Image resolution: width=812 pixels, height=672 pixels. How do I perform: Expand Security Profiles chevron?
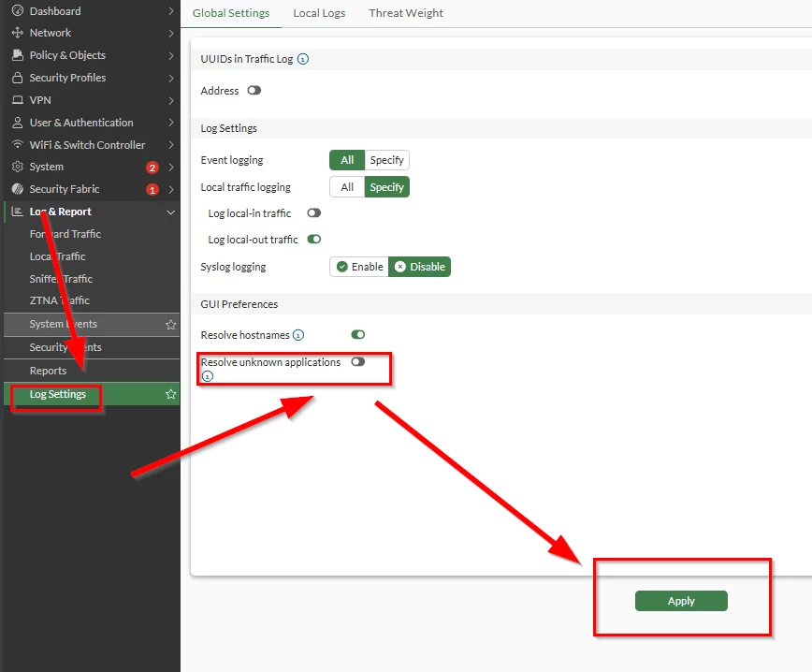click(x=171, y=78)
